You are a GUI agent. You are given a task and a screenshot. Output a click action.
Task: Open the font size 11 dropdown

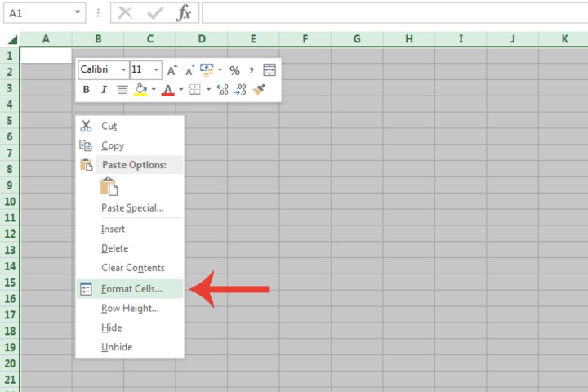[155, 70]
